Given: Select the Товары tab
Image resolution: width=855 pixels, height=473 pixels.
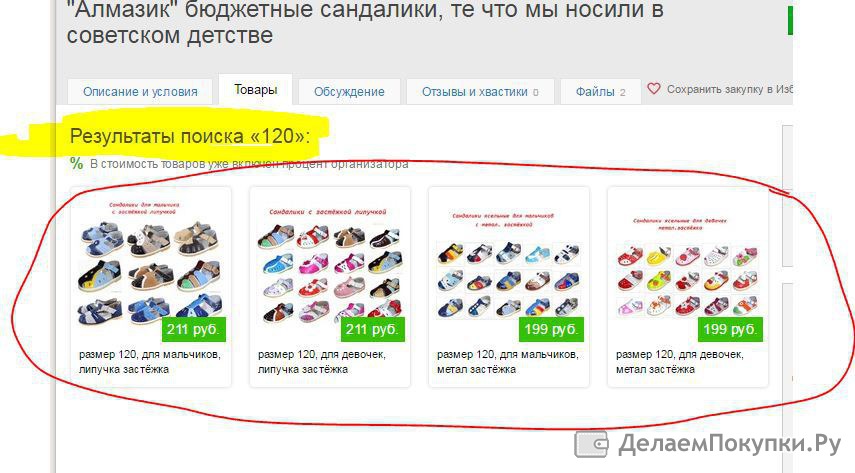Looking at the screenshot, I should click(x=256, y=89).
